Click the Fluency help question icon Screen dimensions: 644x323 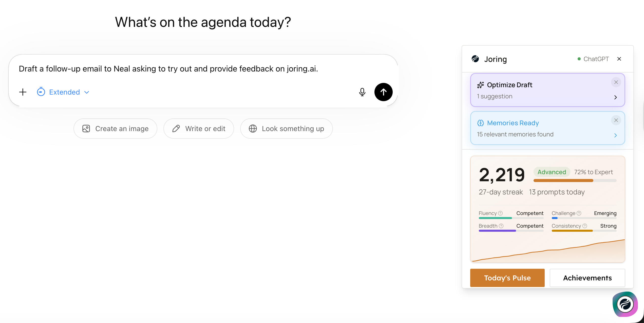point(500,213)
